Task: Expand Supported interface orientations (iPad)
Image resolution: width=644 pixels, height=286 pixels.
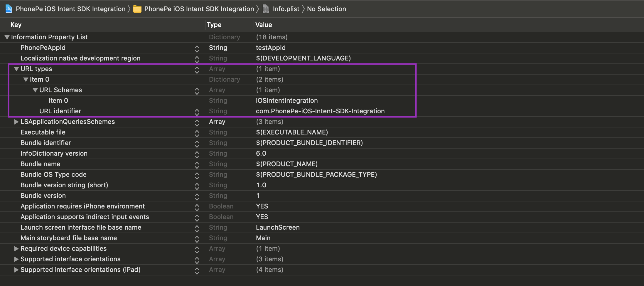Action: [x=16, y=270]
